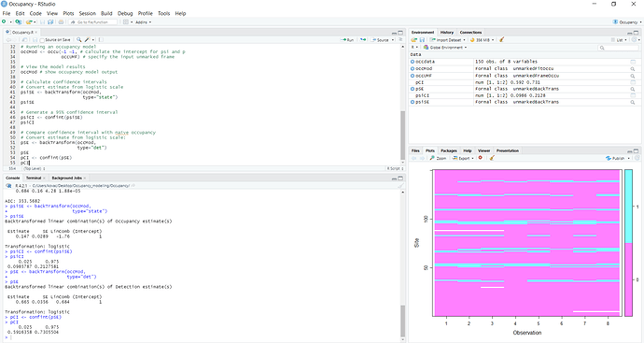Viewport: 644px width, 343px height.
Task: Open the Source button dropdown arrow
Action: tap(393, 40)
